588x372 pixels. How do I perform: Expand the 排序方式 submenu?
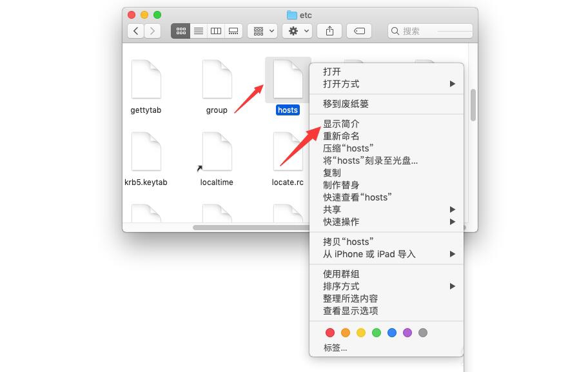pos(386,286)
